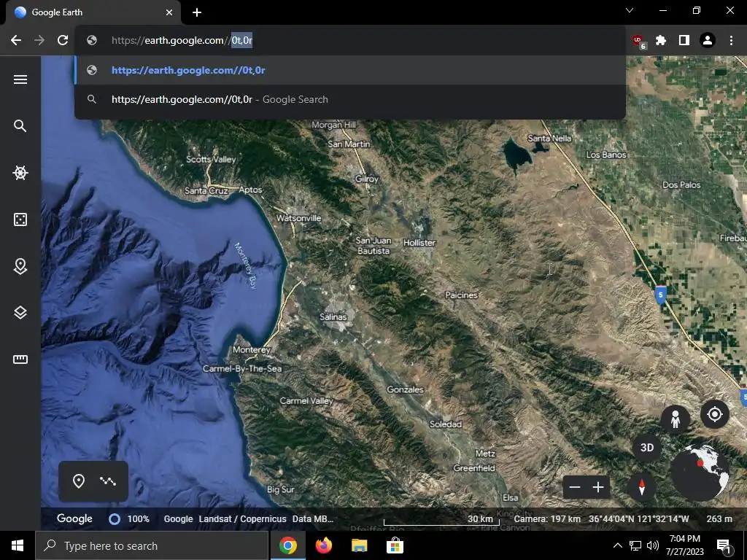Viewport: 747px width, 560px height.
Task: Open Chrome from the taskbar
Action: click(x=287, y=545)
